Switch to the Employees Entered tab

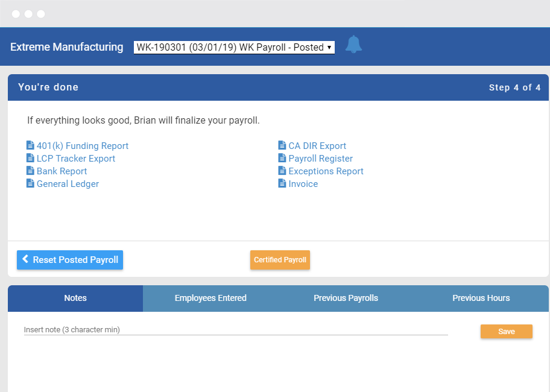[210, 298]
